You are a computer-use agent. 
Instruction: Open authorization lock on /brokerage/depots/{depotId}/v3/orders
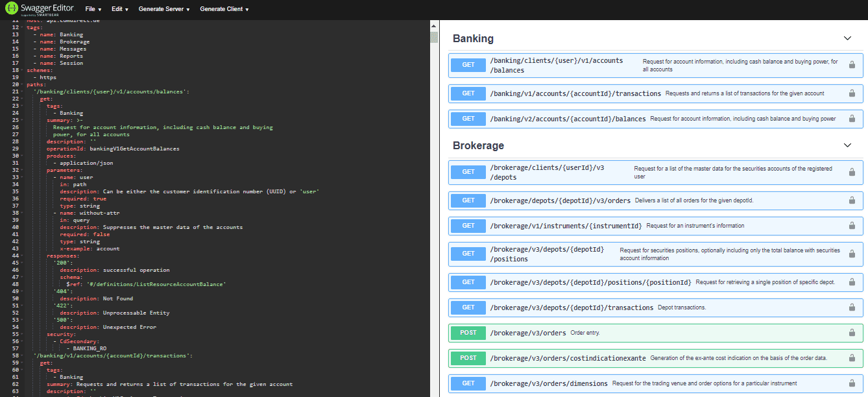852,200
